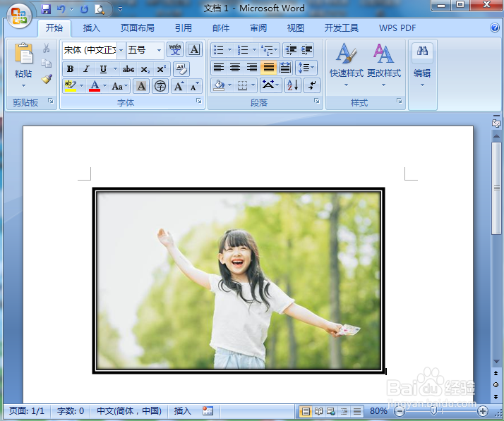Center the paragraph text
The height and width of the screenshot is (421, 504).
coord(235,68)
